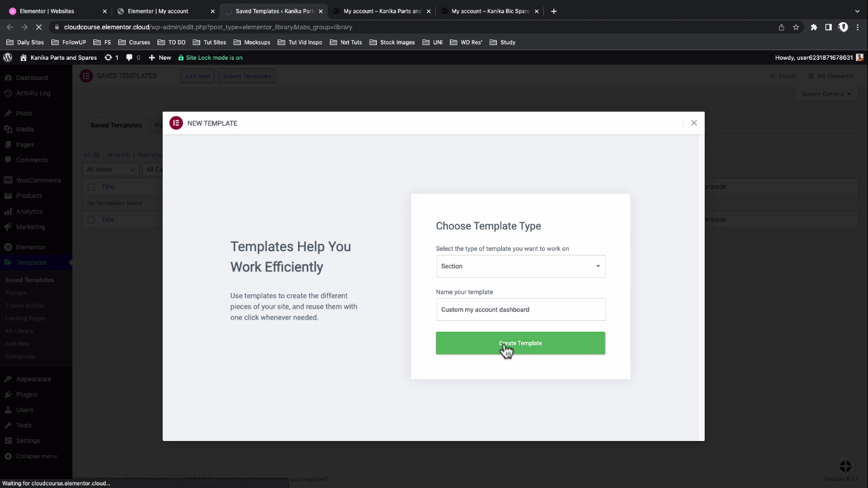
Task: Open the Courses bookmark folder
Action: (x=134, y=43)
